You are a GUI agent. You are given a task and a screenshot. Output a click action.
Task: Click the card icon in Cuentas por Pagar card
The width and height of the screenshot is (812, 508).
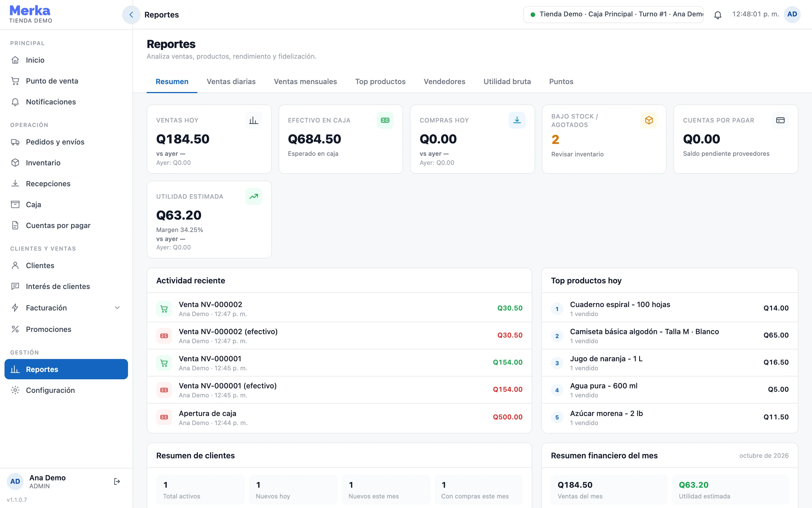(780, 120)
